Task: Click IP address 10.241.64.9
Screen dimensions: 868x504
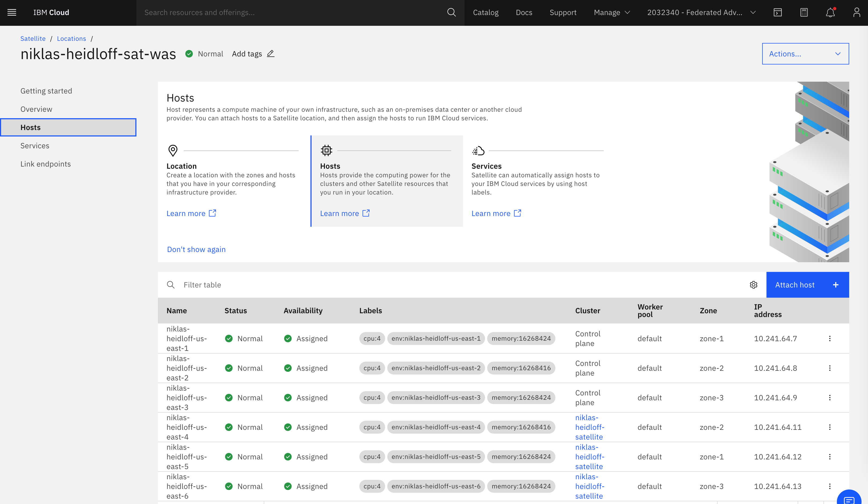Action: (775, 398)
